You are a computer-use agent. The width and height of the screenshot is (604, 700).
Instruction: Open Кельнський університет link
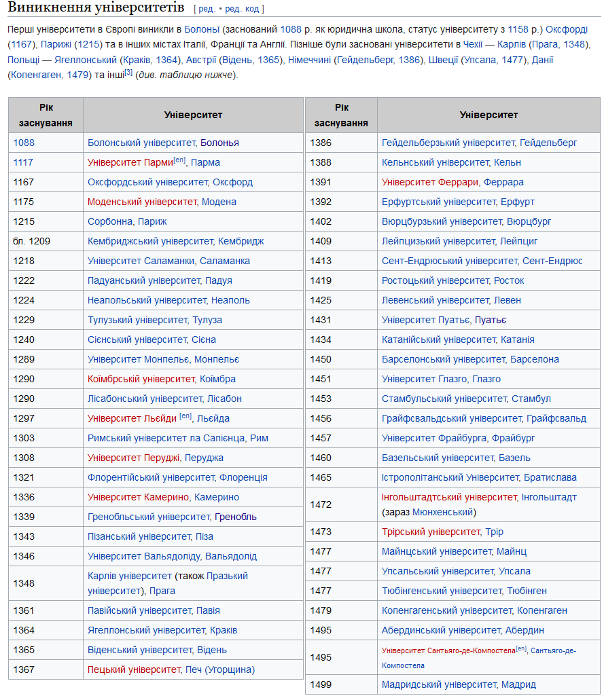coord(436,162)
